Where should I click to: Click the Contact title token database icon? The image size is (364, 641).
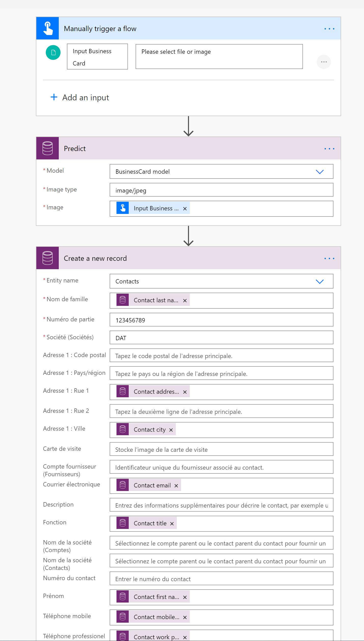[x=123, y=523]
